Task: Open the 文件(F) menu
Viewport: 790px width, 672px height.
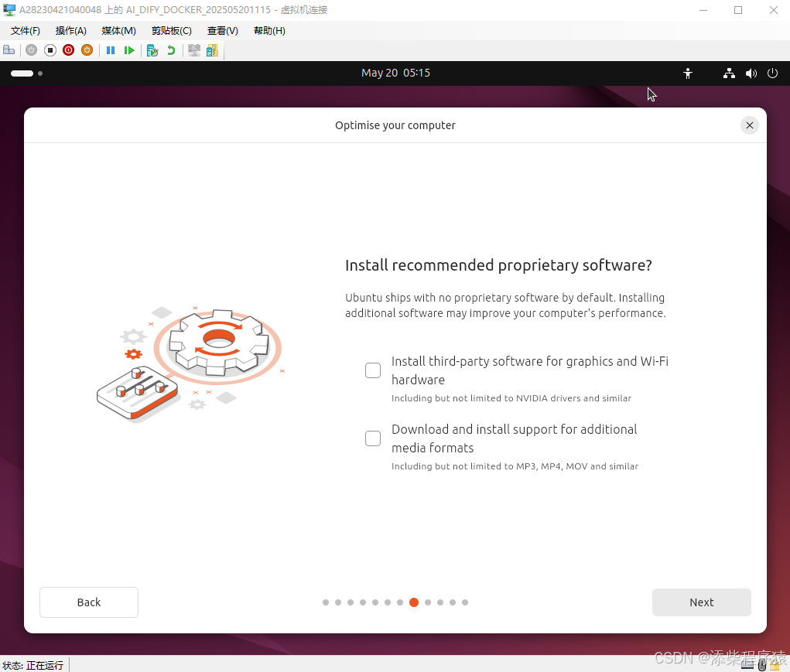Action: click(x=26, y=31)
